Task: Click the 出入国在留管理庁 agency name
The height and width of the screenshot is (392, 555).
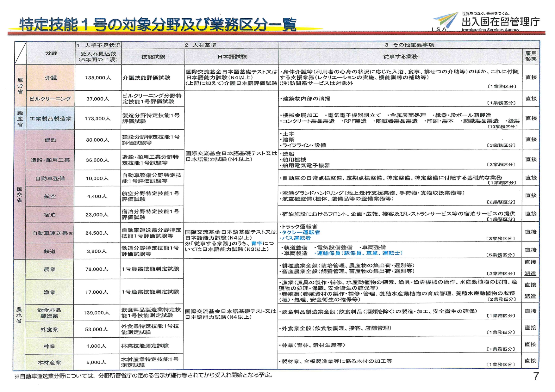Action: 501,22
